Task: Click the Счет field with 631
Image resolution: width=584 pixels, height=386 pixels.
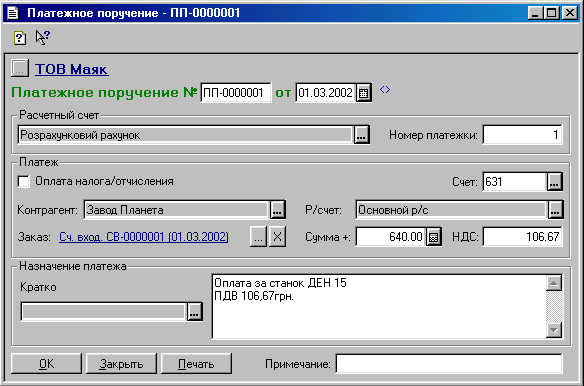Action: (514, 182)
